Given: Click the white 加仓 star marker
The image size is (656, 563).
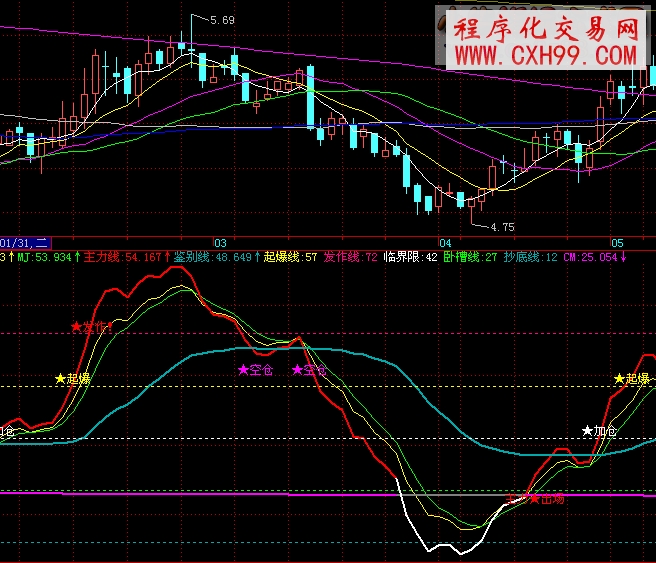Looking at the screenshot, I should tap(600, 431).
